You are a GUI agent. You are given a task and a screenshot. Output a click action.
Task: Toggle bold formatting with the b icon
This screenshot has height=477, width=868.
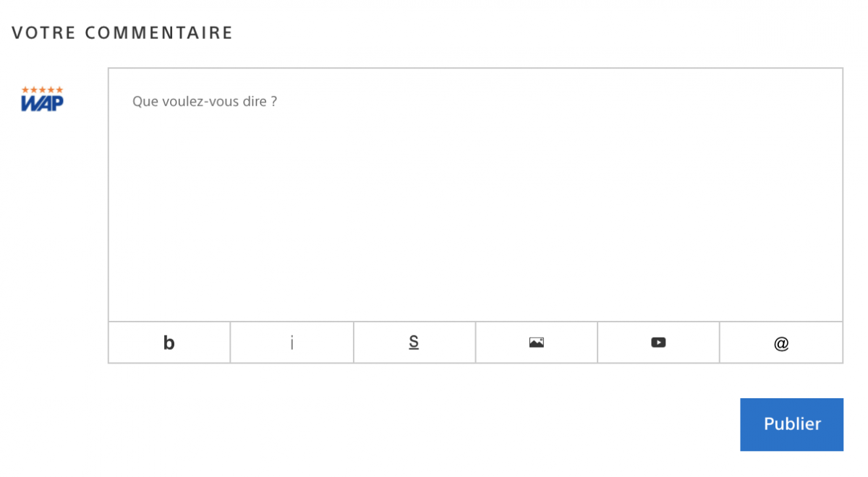tap(169, 343)
